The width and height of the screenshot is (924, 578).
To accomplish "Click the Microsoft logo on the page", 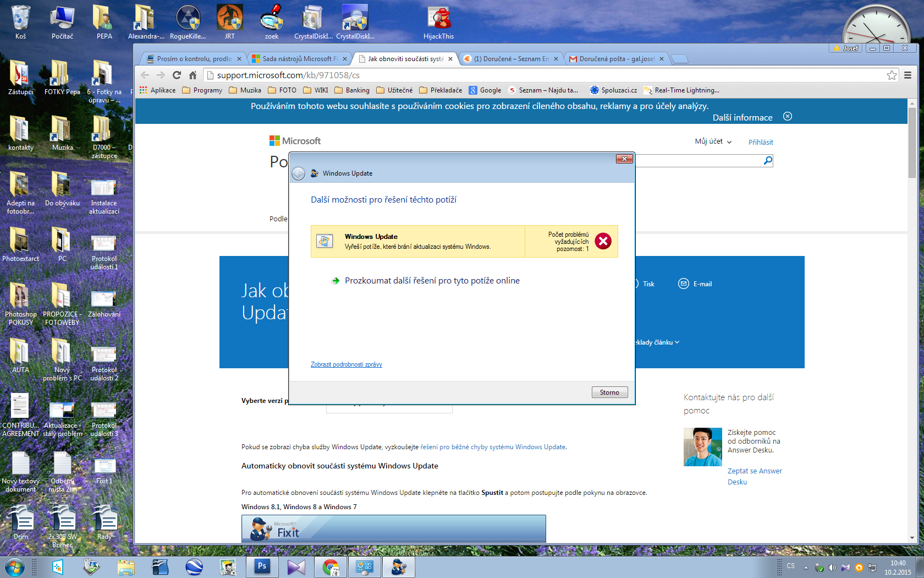I will click(x=295, y=141).
